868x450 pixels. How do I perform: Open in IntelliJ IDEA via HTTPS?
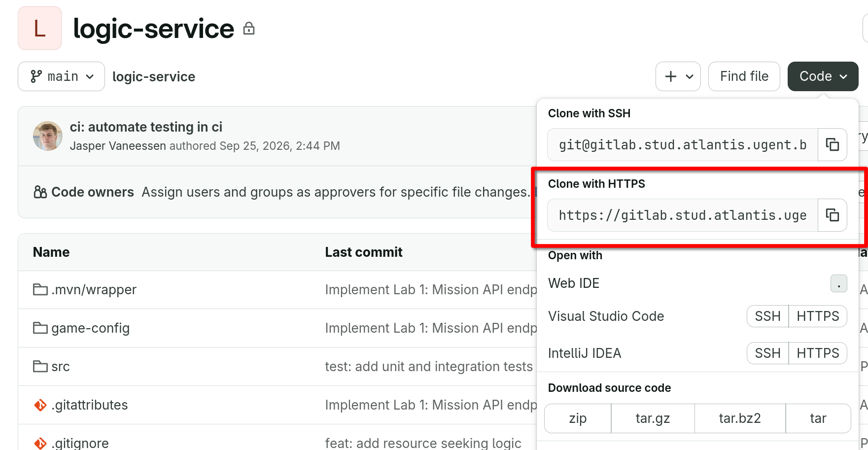tap(818, 353)
